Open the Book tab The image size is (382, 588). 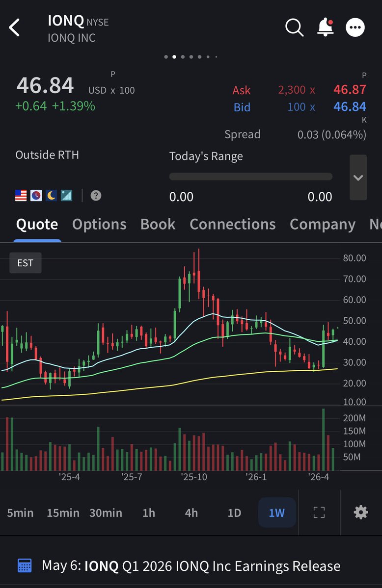click(158, 224)
